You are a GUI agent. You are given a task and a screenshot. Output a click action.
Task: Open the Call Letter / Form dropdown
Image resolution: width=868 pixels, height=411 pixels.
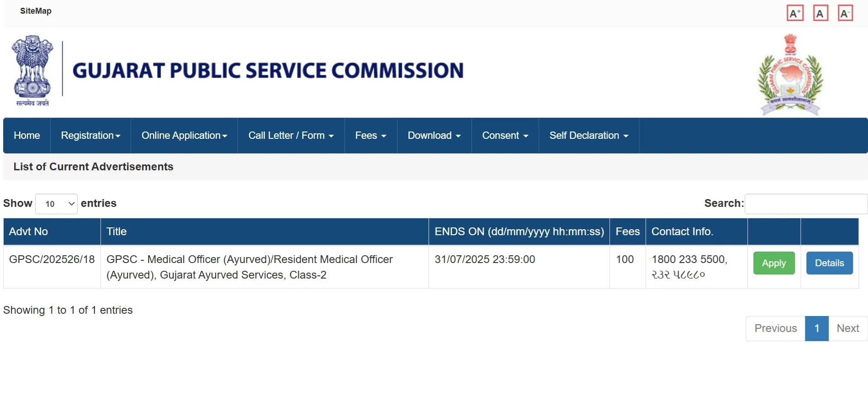point(291,136)
